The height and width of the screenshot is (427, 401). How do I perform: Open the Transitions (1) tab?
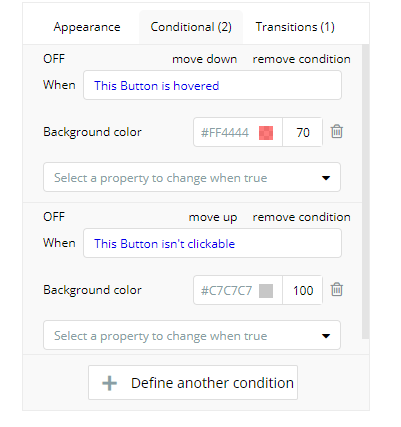[295, 27]
